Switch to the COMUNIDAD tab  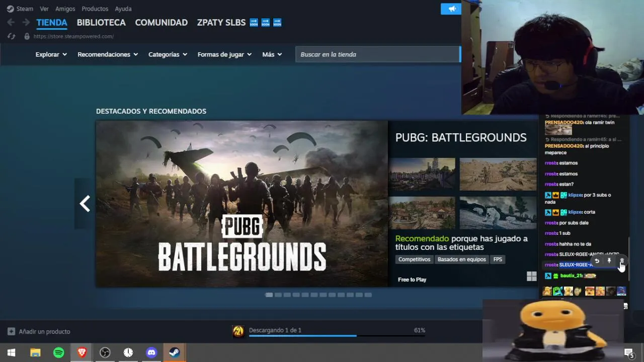[x=161, y=23]
